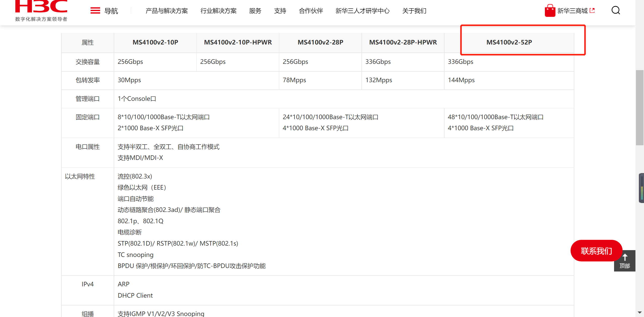Expand the 支持 navigation menu

point(280,11)
